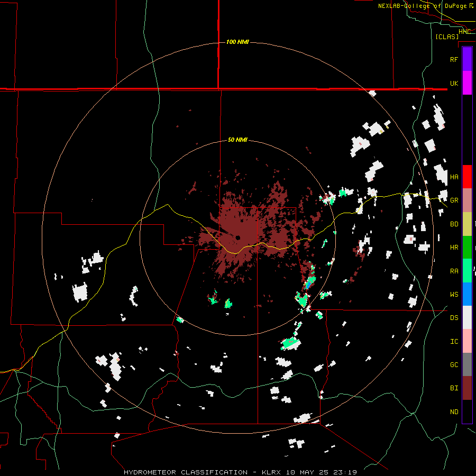Select the 'IC' legend label

point(454,342)
